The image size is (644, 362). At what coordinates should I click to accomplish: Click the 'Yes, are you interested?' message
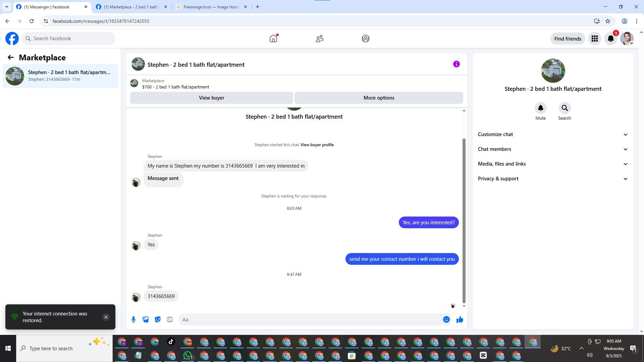pos(429,223)
